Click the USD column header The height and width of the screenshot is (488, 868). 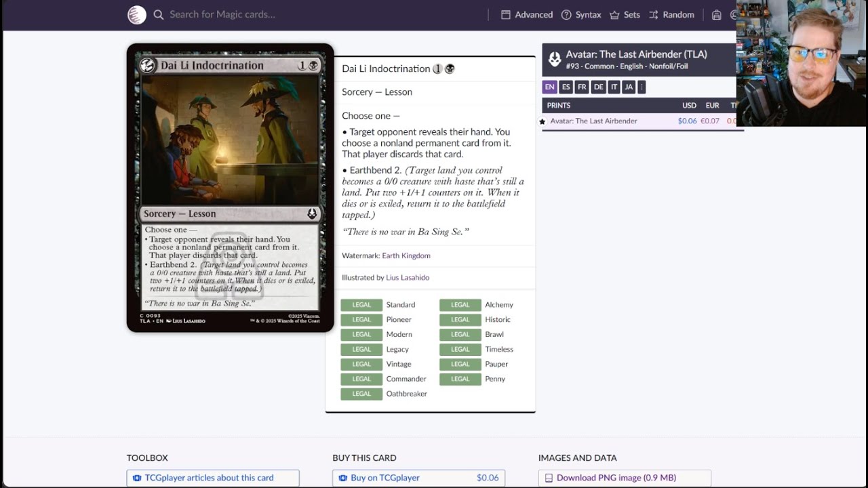689,105
